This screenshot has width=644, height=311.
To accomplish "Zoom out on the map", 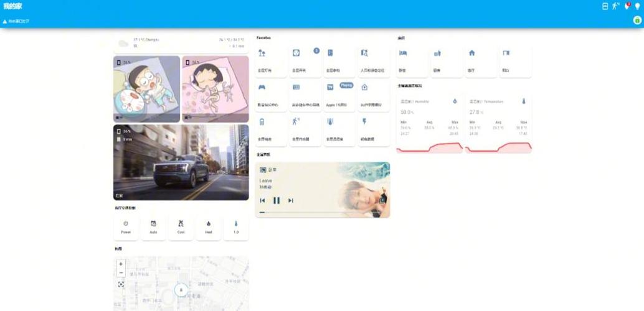I will (x=121, y=272).
